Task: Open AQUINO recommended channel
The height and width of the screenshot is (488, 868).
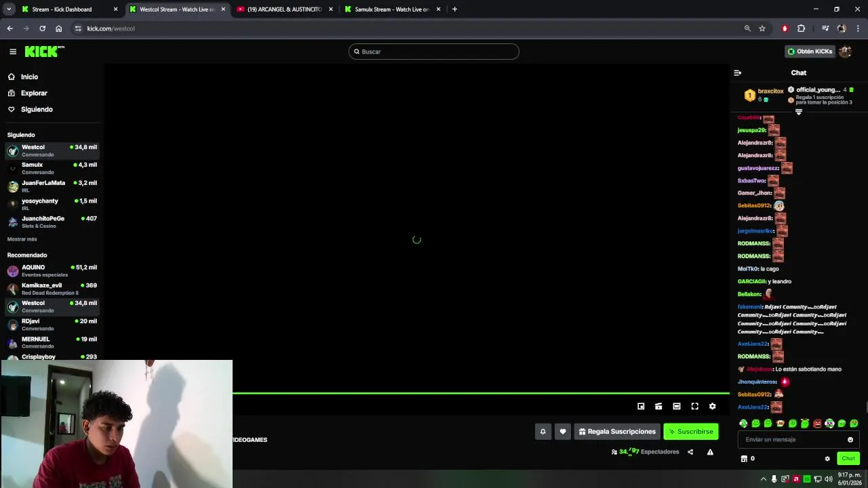Action: (x=52, y=270)
